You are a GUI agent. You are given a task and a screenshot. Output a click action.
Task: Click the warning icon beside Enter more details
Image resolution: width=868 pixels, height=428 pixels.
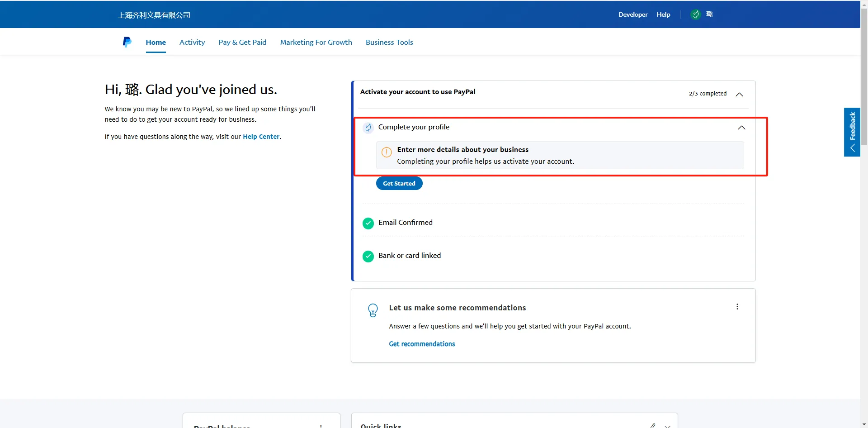(x=387, y=152)
